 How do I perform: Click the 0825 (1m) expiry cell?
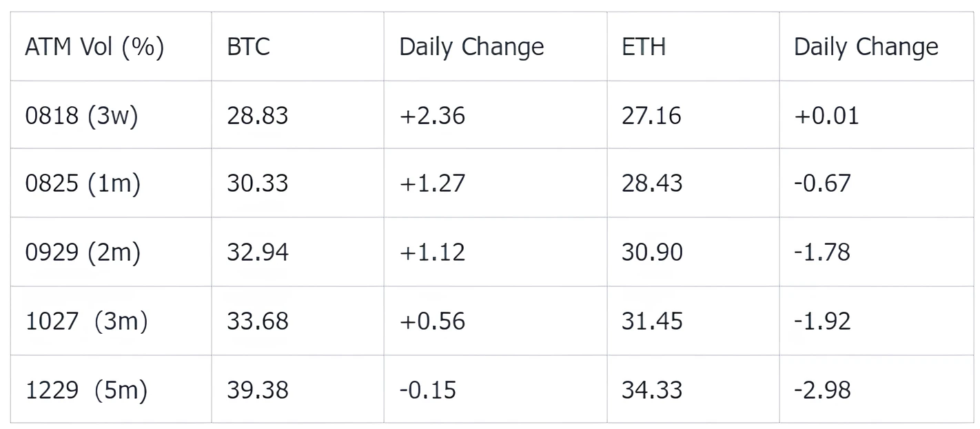83,183
